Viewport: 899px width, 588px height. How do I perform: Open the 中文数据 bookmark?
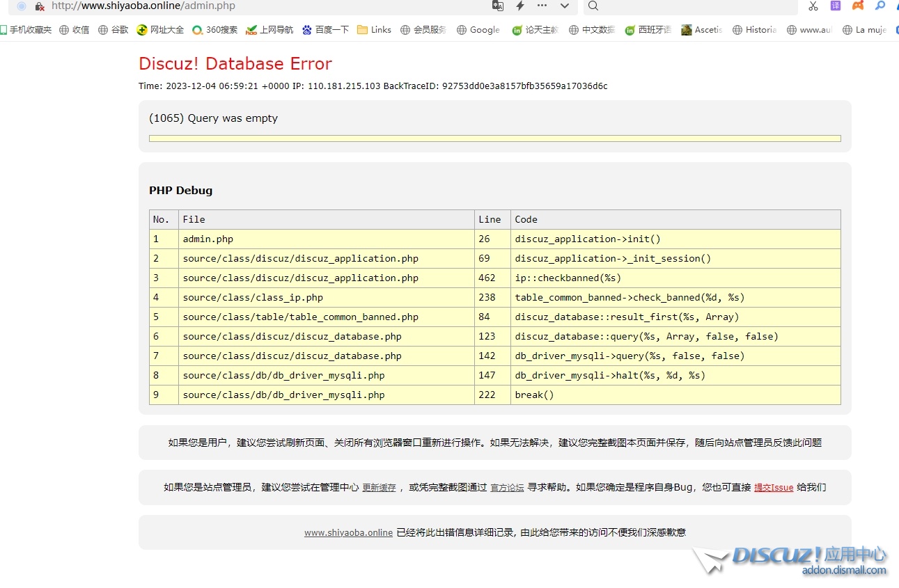[592, 30]
